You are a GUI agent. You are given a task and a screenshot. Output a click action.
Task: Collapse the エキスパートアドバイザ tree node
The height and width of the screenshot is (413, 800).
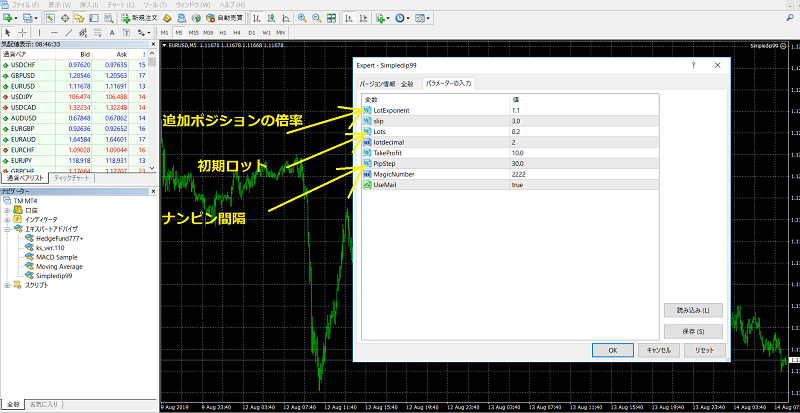[x=7, y=231]
